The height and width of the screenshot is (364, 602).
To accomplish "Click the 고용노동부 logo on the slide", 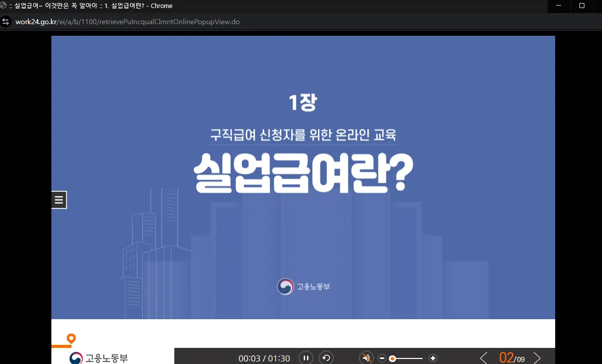I will pos(303,286).
